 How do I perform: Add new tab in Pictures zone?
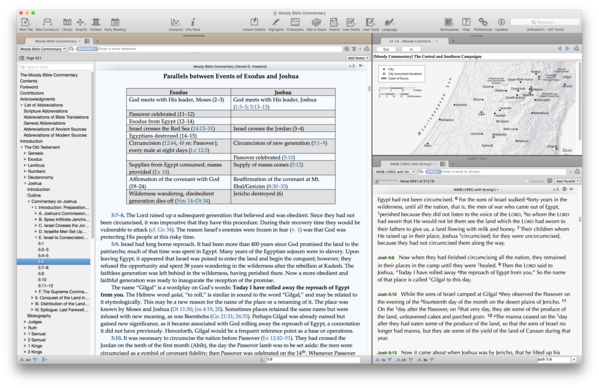453,41
